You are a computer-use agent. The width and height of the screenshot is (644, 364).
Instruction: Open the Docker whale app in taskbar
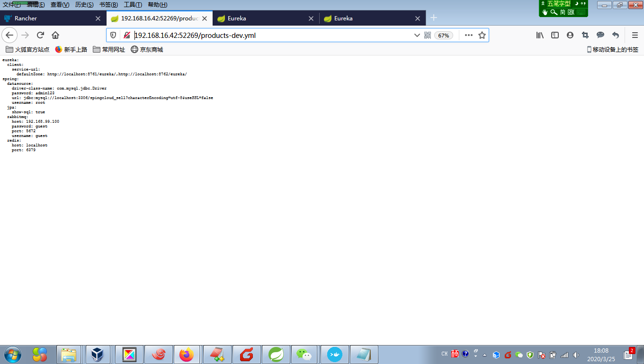point(335,355)
